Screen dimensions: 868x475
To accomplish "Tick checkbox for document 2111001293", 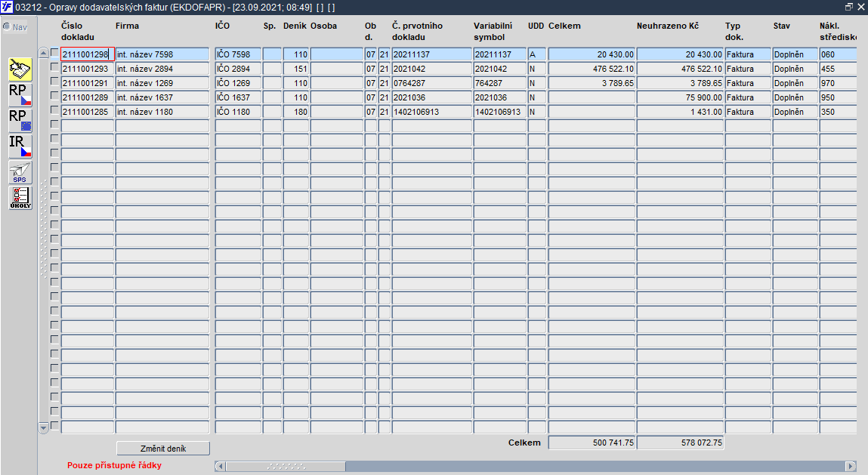I will click(54, 67).
